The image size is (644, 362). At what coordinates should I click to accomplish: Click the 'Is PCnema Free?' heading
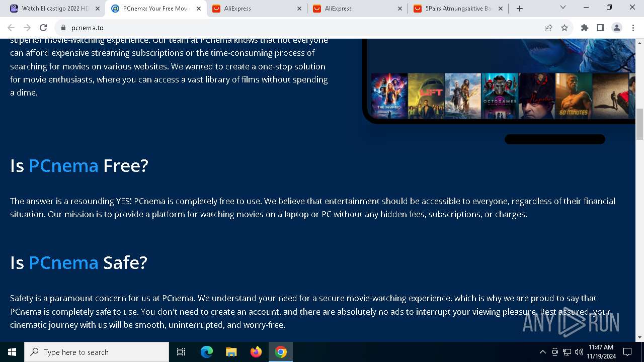pos(79,165)
